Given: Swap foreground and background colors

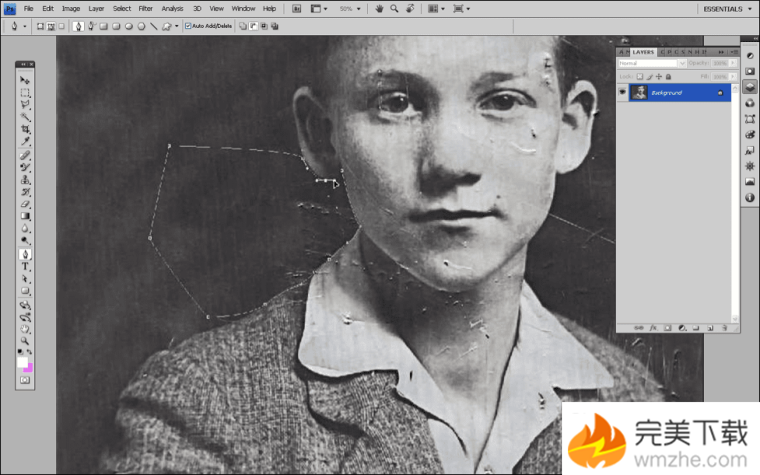Looking at the screenshot, I should (x=30, y=352).
